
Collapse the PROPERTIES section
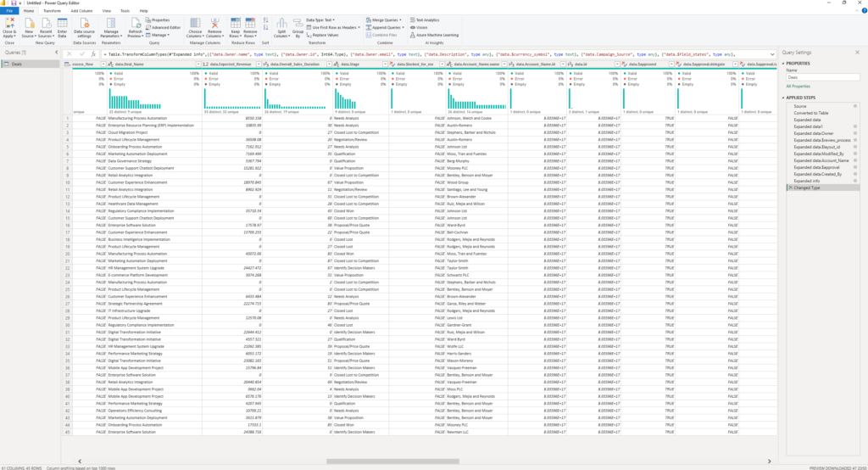(x=783, y=63)
